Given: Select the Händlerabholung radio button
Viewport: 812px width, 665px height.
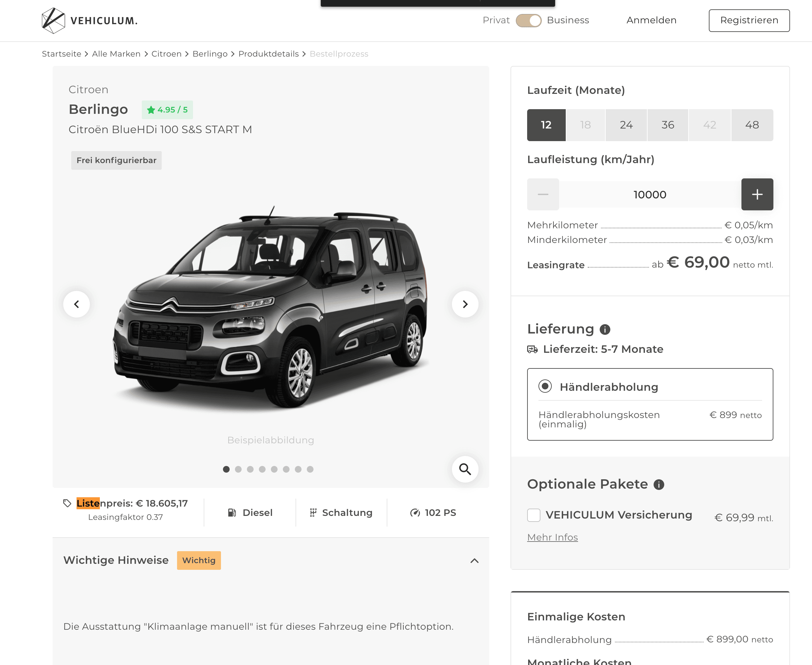Looking at the screenshot, I should tap(545, 386).
